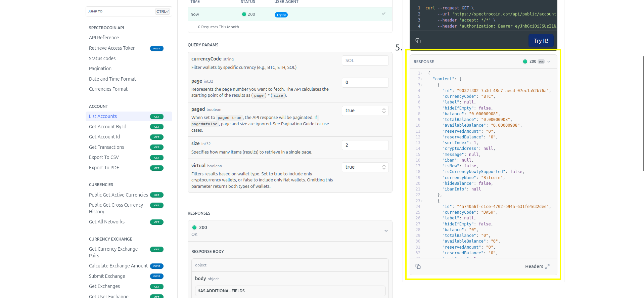The width and height of the screenshot is (644, 298).
Task: Click the page number input field
Action: (x=365, y=82)
